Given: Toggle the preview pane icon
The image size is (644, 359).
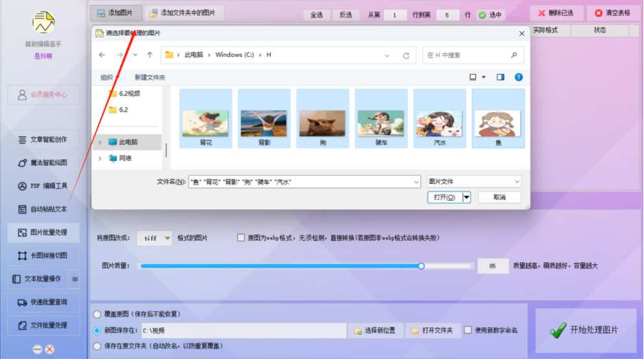Looking at the screenshot, I should tap(500, 77).
